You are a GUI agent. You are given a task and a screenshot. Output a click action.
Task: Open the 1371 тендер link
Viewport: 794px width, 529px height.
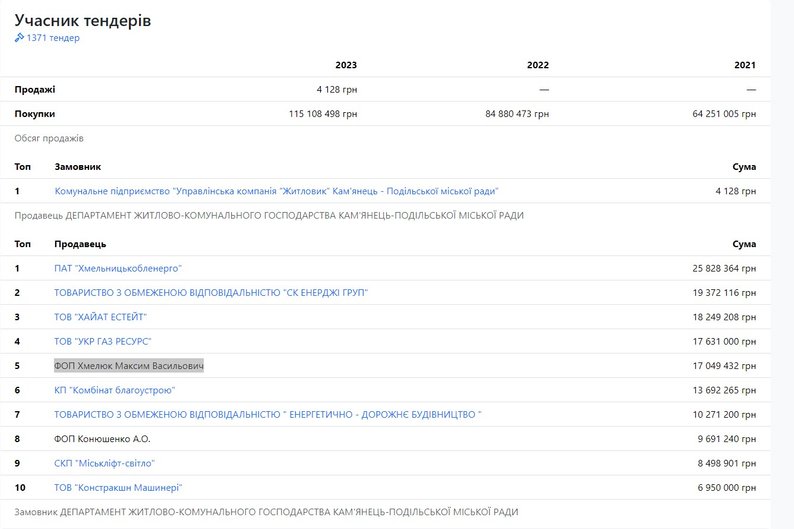click(53, 38)
